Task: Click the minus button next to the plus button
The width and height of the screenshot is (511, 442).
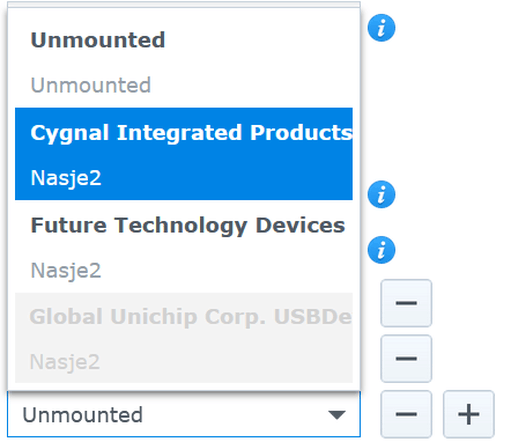Action: point(406,414)
